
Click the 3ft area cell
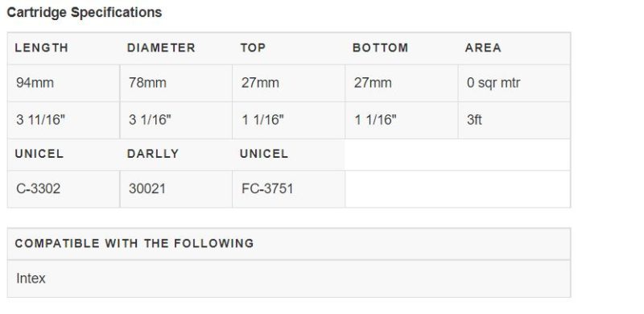[x=514, y=120]
